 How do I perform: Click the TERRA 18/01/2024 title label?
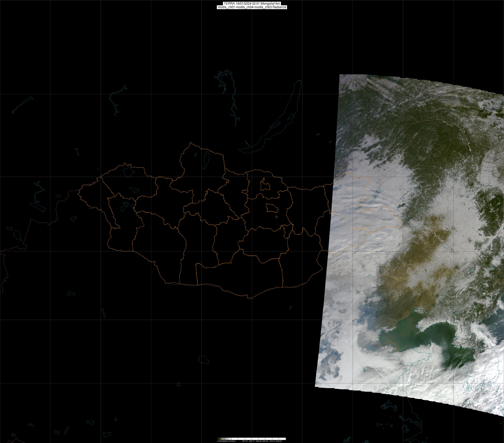pos(252,3)
